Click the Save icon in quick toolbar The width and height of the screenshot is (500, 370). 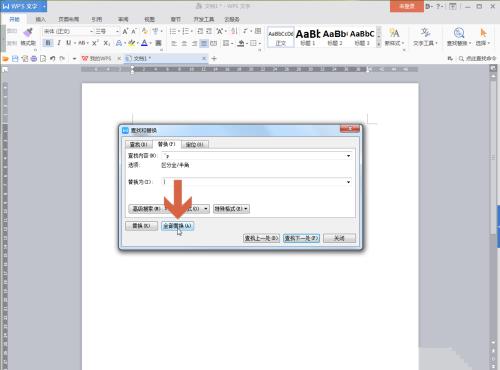tap(15, 59)
